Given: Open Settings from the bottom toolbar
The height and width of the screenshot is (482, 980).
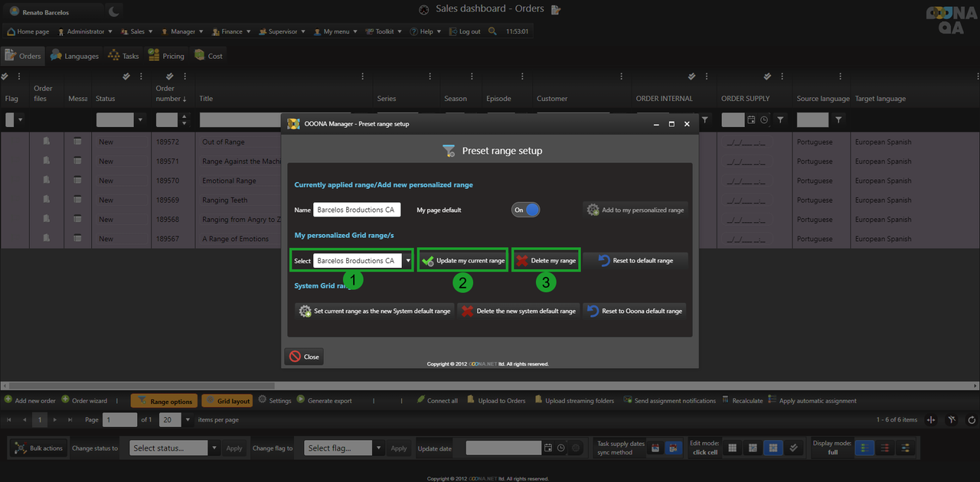Looking at the screenshot, I should [274, 400].
